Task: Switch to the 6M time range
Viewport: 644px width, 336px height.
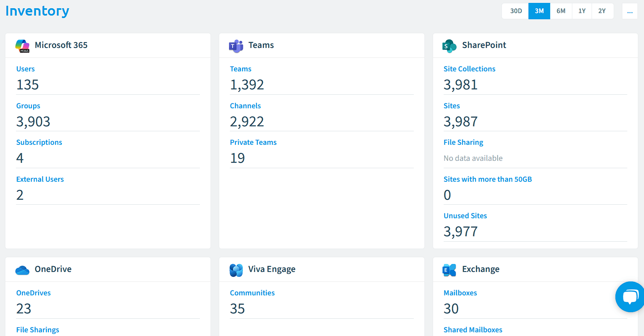Action: (561, 11)
